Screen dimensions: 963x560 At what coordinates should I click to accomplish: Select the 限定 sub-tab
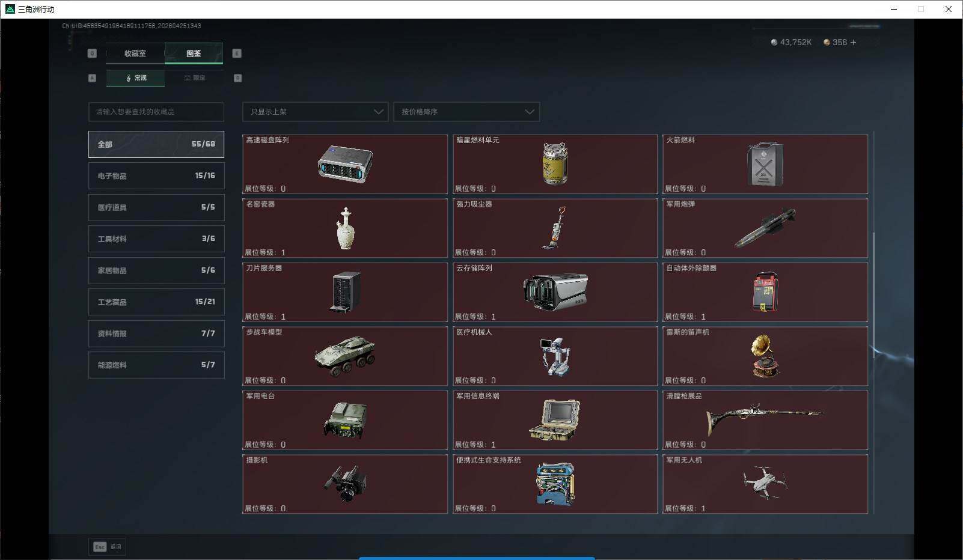pyautogui.click(x=194, y=78)
